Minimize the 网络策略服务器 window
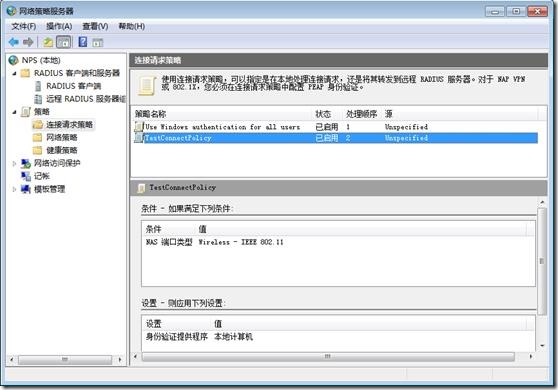Viewport: 558px width, 390px height. [x=495, y=11]
